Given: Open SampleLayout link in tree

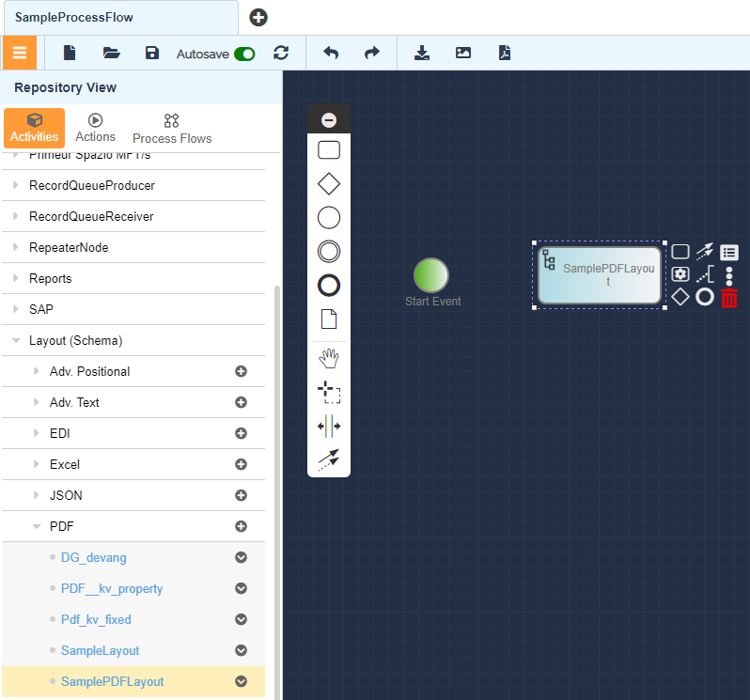Looking at the screenshot, I should (x=100, y=650).
